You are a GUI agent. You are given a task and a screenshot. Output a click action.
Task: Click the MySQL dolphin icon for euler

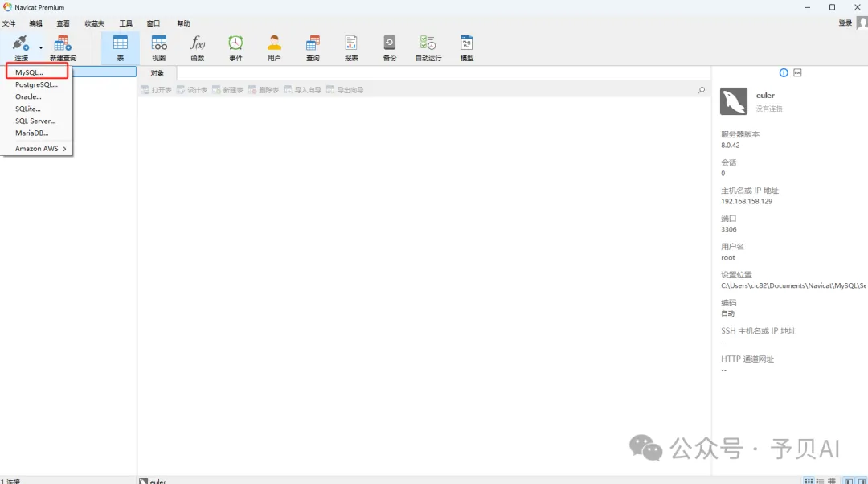[x=734, y=101]
